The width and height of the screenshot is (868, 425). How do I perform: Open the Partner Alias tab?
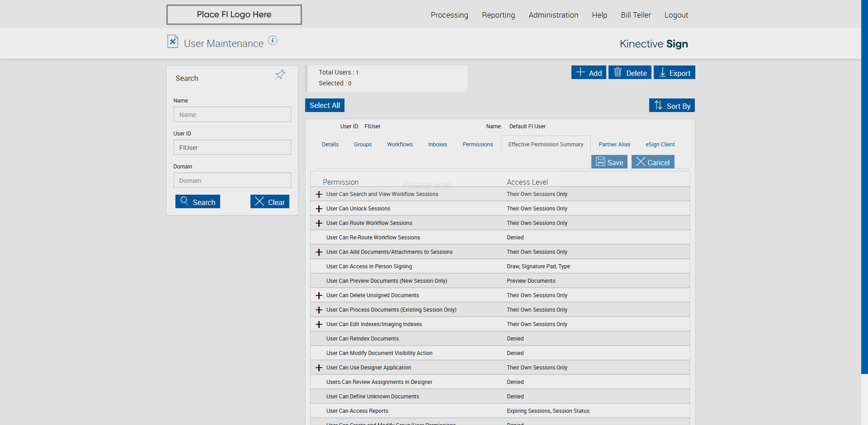tap(614, 145)
